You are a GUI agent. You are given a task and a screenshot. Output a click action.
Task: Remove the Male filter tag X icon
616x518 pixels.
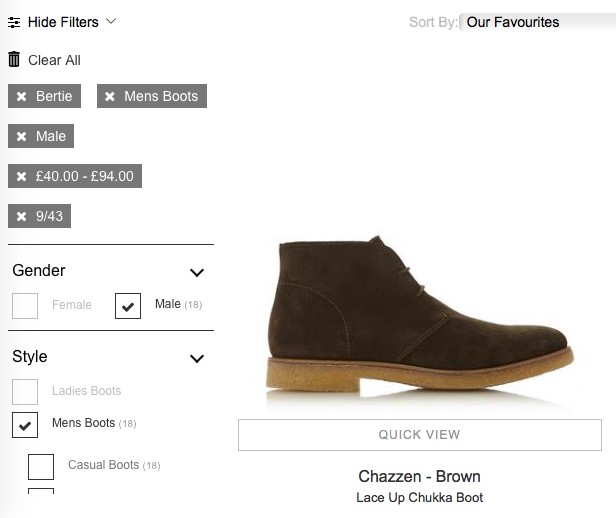tap(22, 136)
